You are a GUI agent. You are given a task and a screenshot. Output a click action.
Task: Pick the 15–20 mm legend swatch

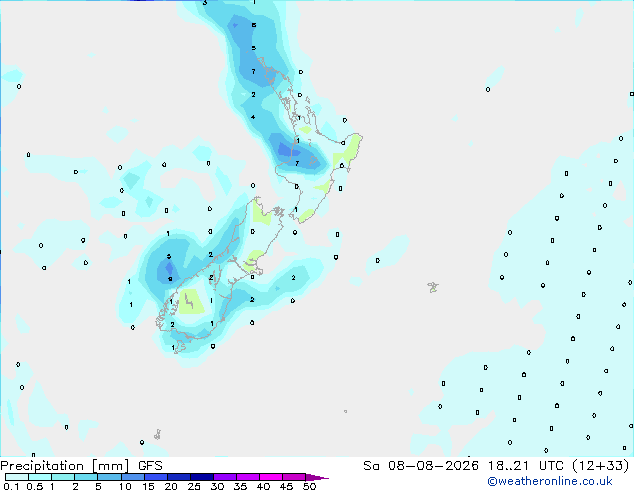pyautogui.click(x=156, y=477)
